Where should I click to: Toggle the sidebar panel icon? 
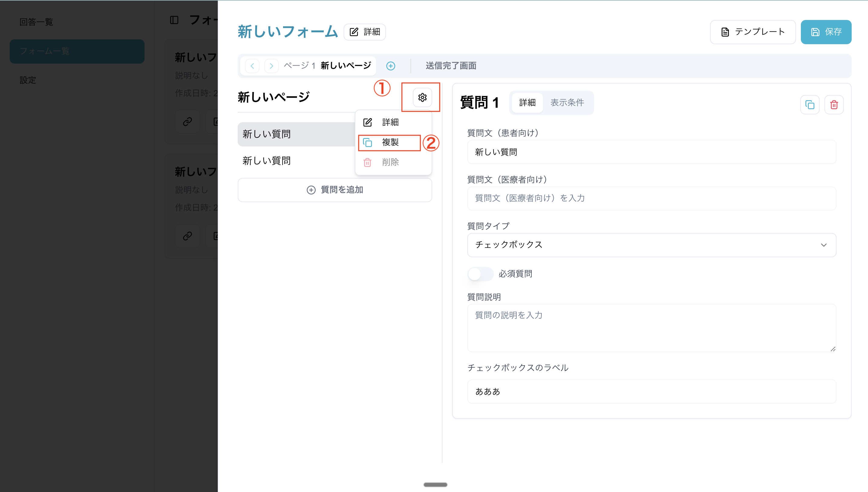click(x=174, y=20)
